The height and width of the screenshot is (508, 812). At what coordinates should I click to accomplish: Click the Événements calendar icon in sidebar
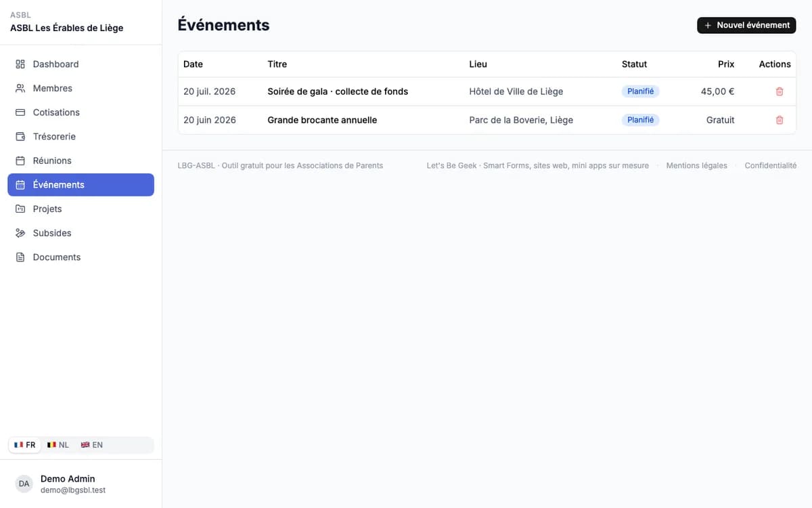pos(20,185)
